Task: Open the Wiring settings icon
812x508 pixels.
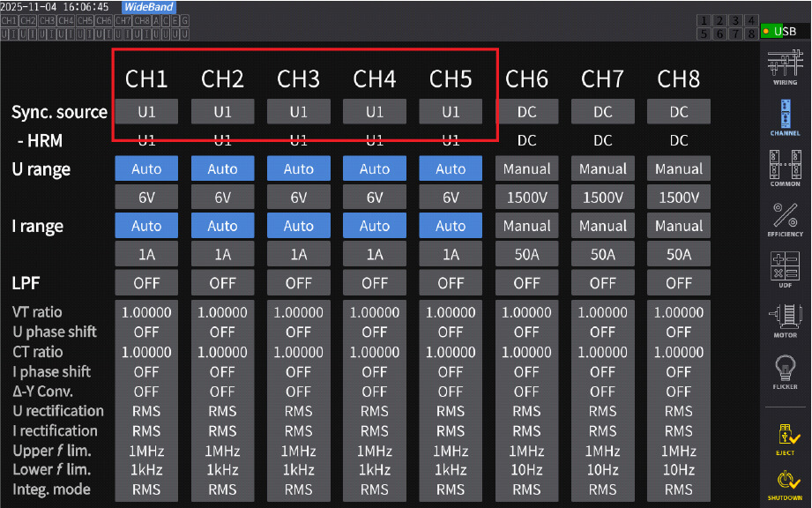Action: click(785, 67)
